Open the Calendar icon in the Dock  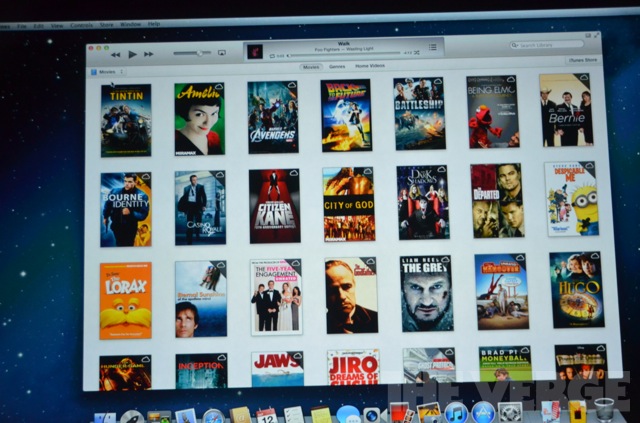(x=266, y=415)
